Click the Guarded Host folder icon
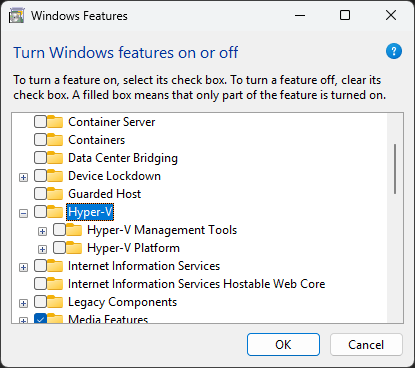 [x=55, y=194]
